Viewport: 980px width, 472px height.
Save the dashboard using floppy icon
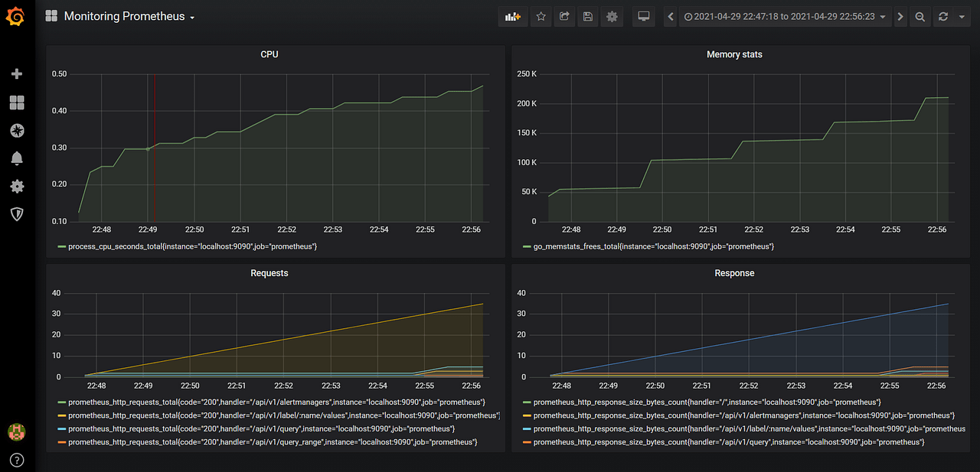tap(588, 16)
